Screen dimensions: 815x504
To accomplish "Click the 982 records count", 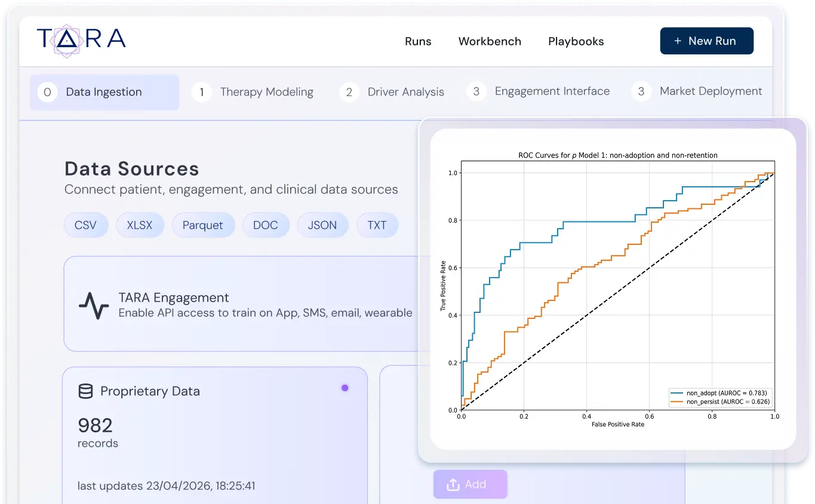I will 96,425.
